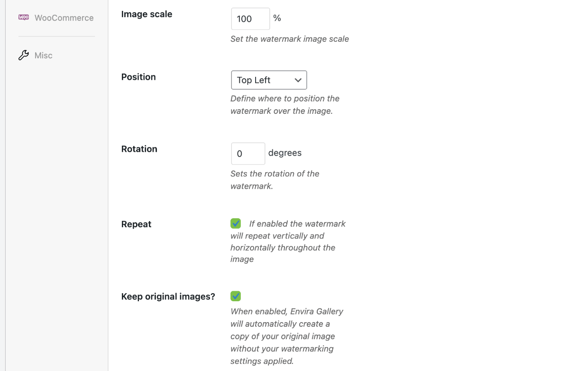Uncheck Keep original images
The width and height of the screenshot is (588, 371).
(x=236, y=296)
